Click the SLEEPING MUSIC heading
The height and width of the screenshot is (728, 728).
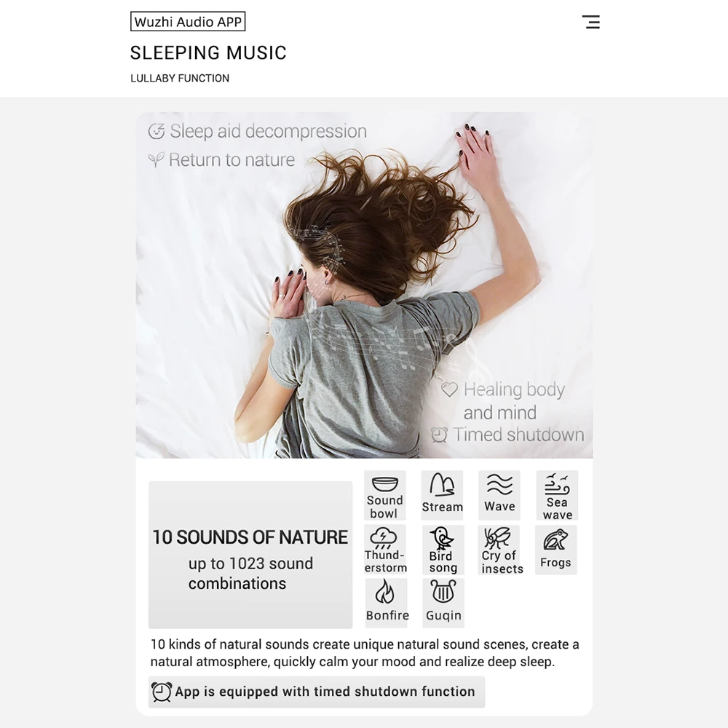(x=208, y=52)
